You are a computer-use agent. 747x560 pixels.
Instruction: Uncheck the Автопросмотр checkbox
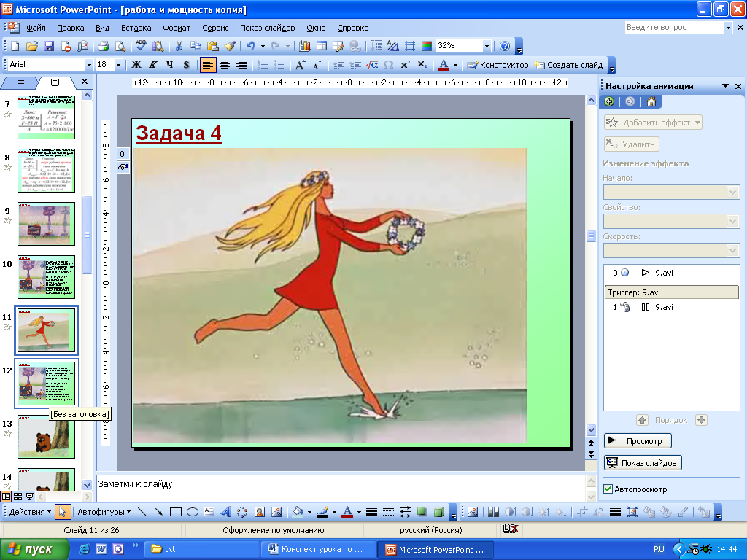(x=608, y=489)
